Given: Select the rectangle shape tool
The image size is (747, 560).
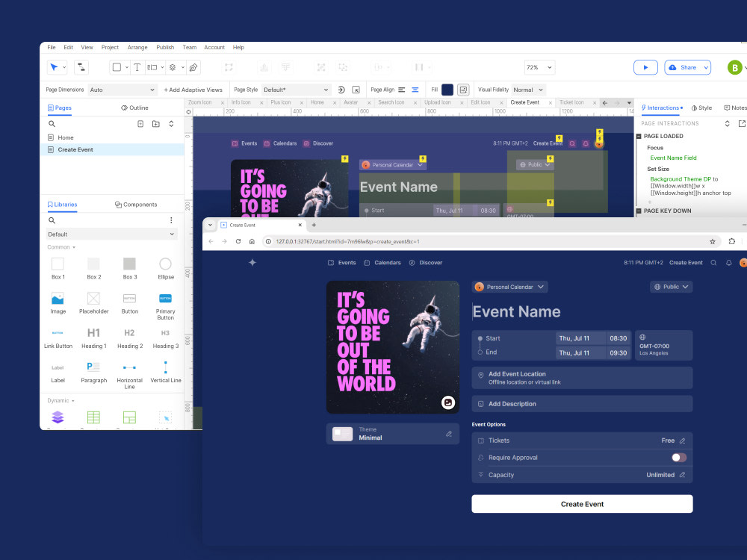Looking at the screenshot, I should pyautogui.click(x=117, y=67).
